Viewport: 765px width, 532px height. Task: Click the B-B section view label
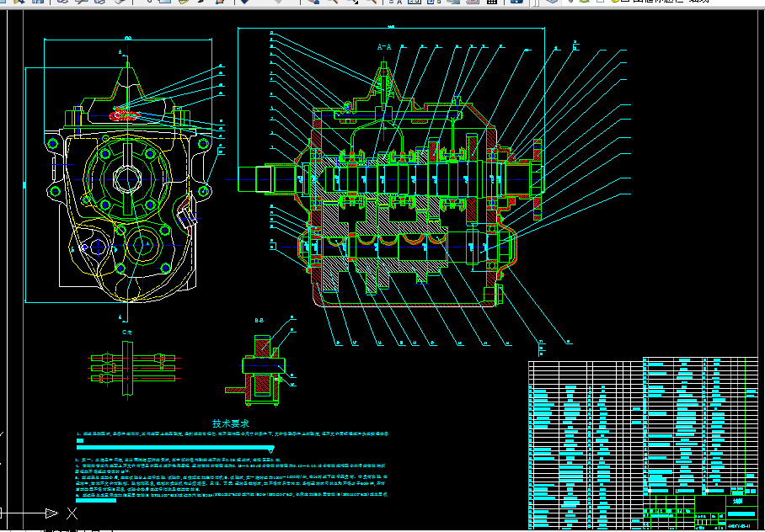pos(259,321)
